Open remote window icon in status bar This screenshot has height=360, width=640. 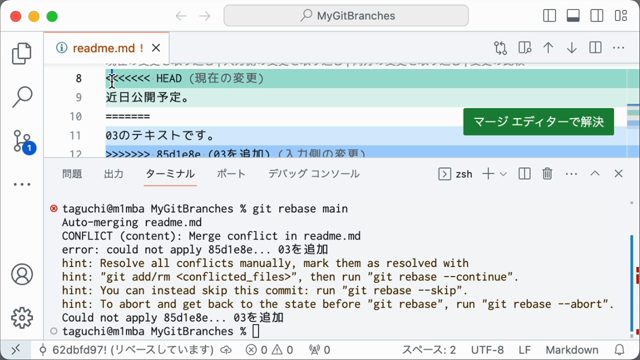click(x=16, y=350)
